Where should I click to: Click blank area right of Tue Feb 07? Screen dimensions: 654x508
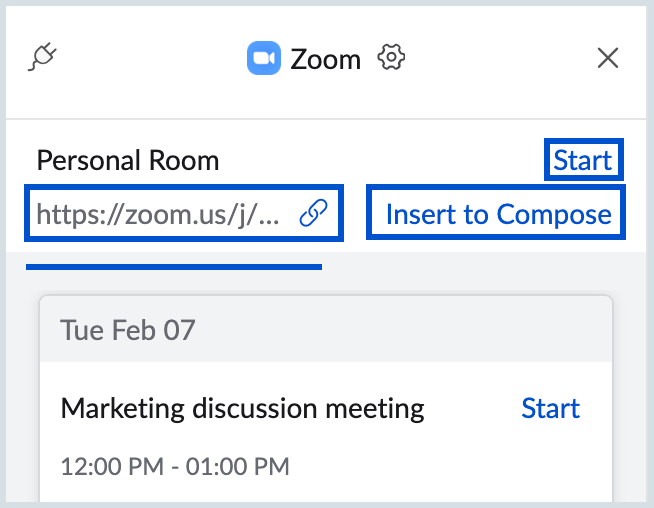(x=400, y=329)
